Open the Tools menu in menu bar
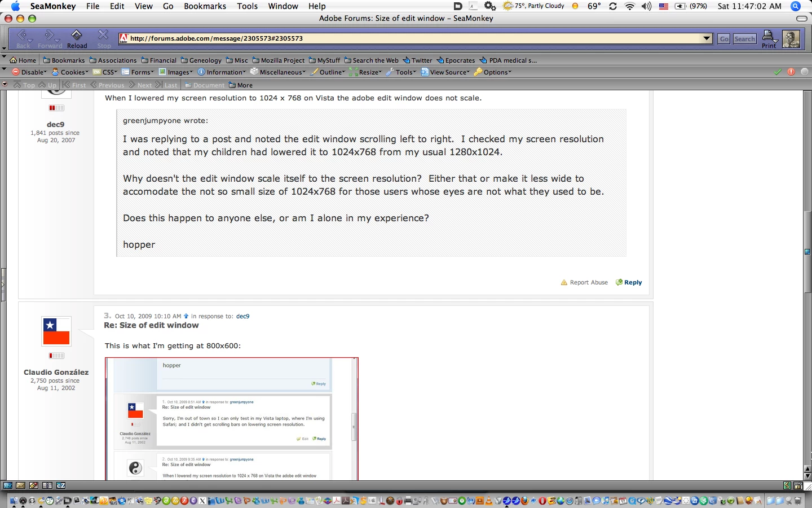 coord(247,6)
